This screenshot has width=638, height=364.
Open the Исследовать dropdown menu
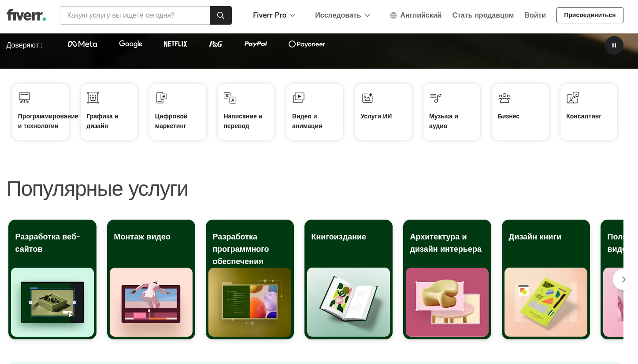click(x=342, y=15)
